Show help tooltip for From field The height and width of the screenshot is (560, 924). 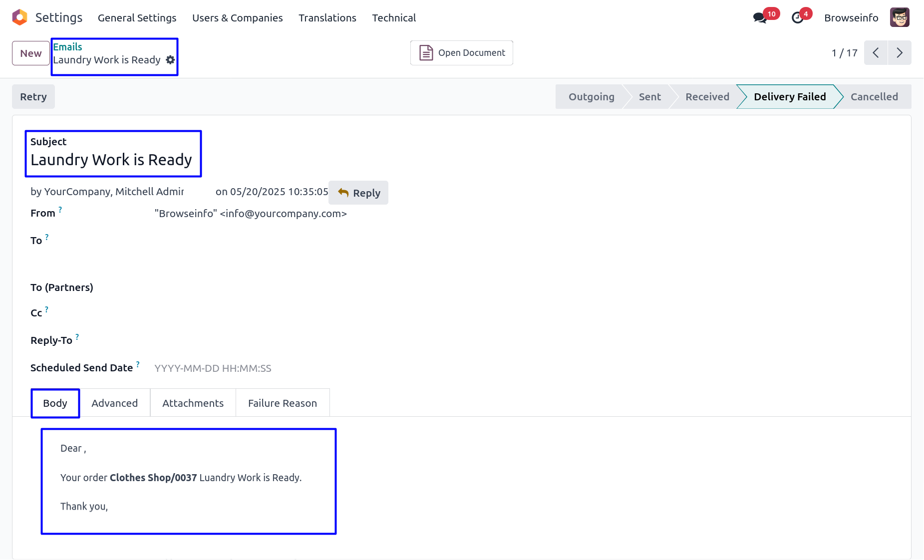point(60,210)
